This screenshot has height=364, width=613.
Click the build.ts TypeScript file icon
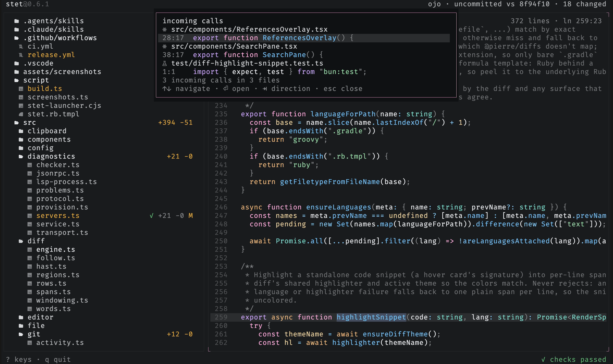(x=21, y=89)
